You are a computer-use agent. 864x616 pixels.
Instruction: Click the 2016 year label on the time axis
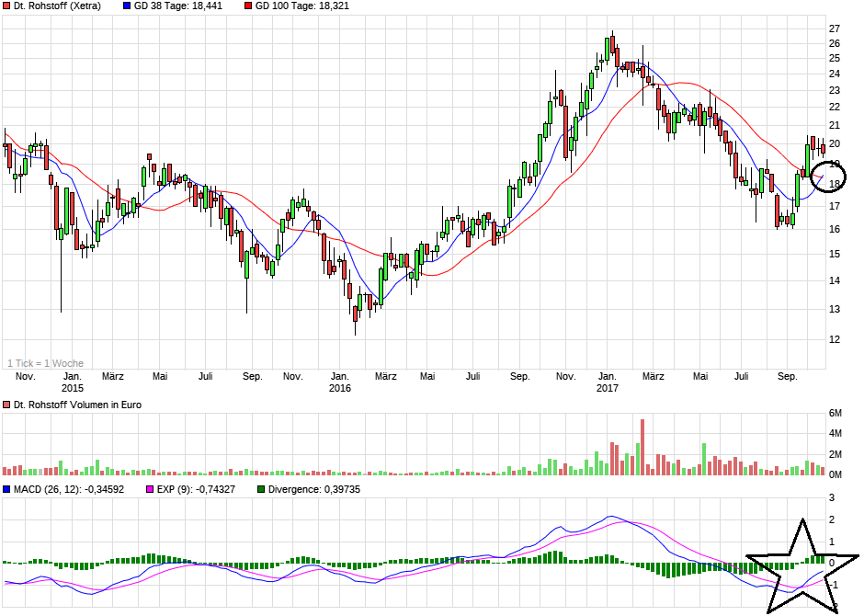coord(340,388)
